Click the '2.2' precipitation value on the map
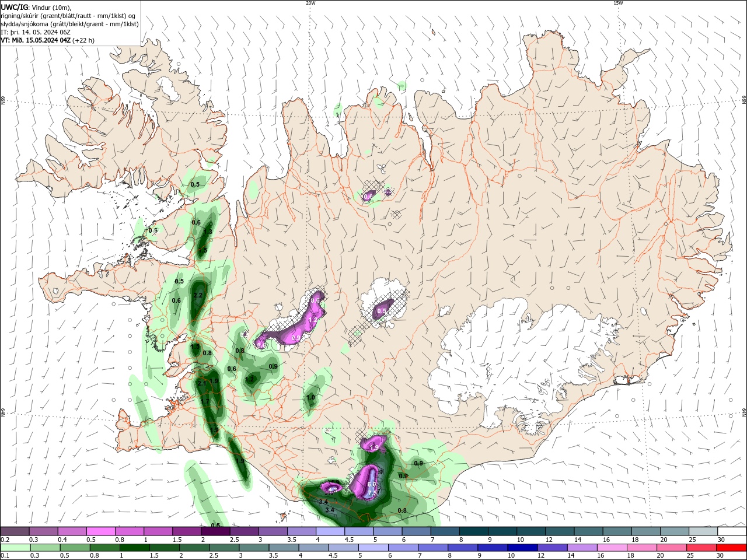The image size is (747, 560). tap(197, 296)
